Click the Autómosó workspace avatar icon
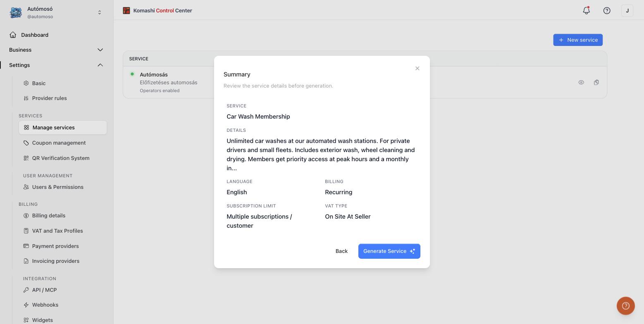This screenshot has height=324, width=644. click(x=16, y=12)
